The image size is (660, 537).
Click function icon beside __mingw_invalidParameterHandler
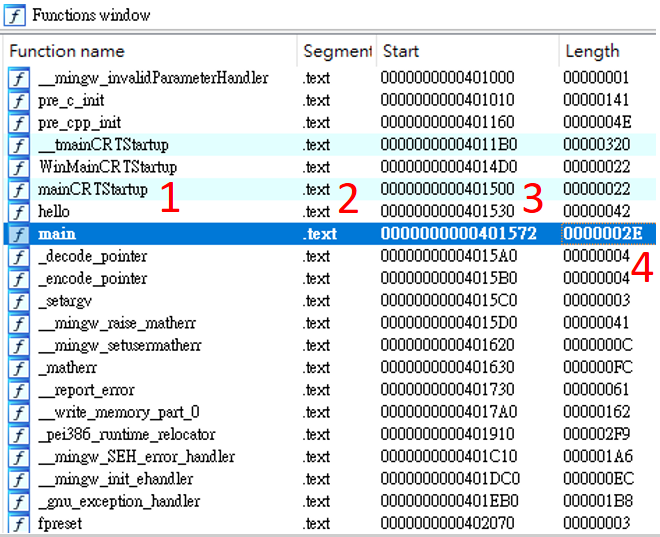point(19,78)
